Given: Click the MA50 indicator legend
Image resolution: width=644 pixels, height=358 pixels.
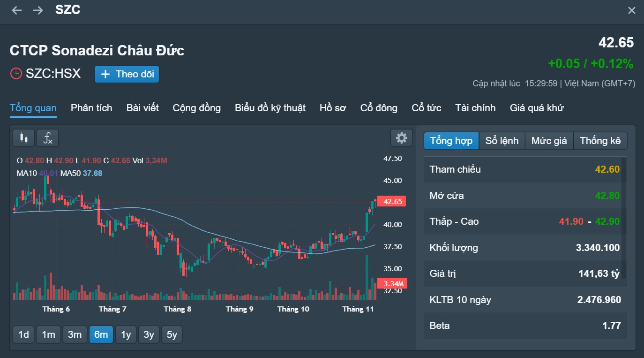Looking at the screenshot, I should coord(81,173).
